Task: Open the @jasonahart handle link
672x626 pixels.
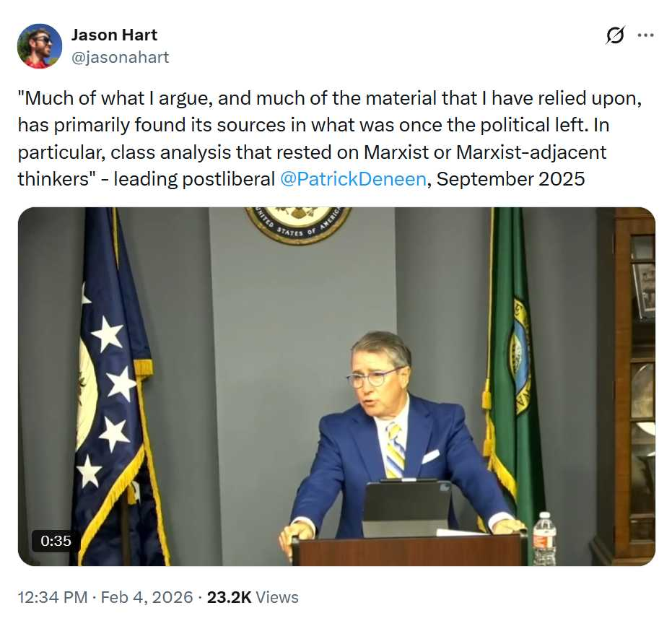Action: [120, 58]
